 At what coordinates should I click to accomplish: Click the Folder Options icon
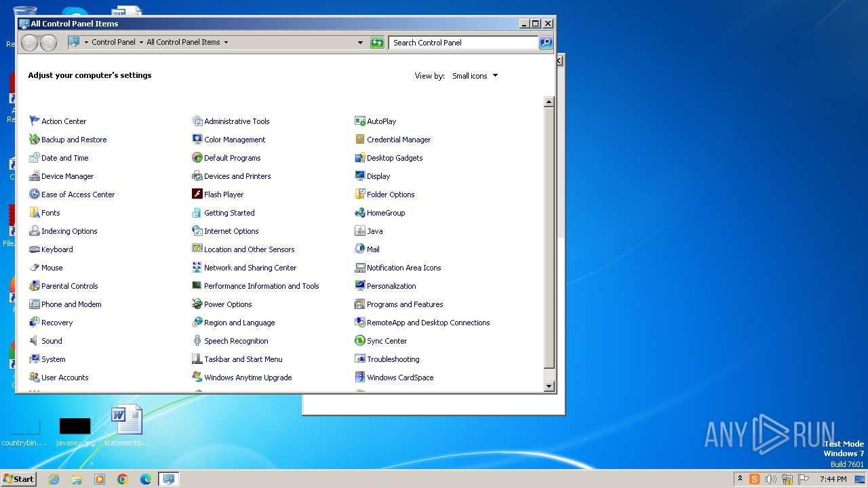point(360,195)
